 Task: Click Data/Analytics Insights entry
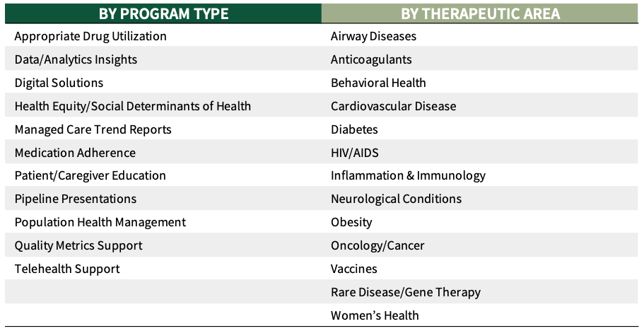pyautogui.click(x=76, y=59)
